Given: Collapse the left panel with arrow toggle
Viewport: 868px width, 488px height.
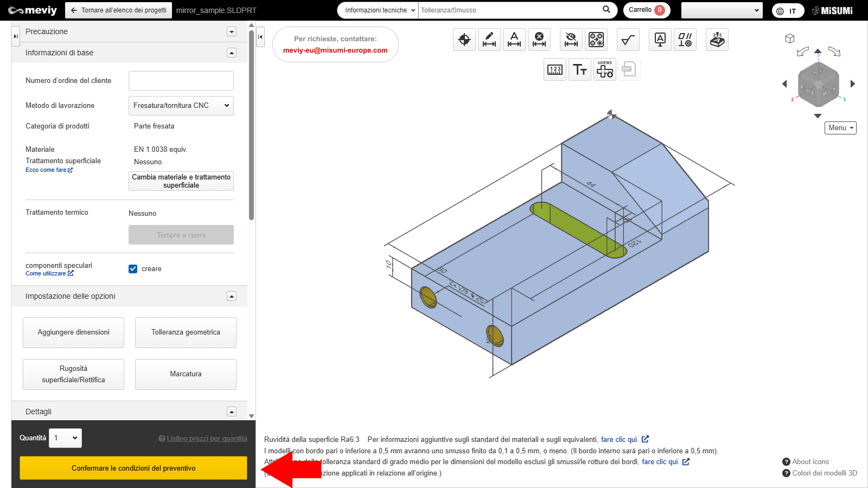Looking at the screenshot, I should [260, 37].
